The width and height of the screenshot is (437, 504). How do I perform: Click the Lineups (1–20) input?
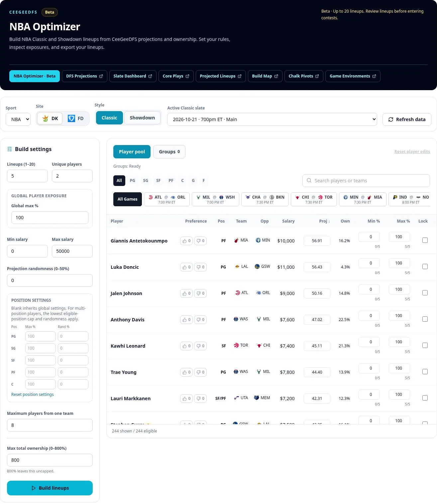[x=27, y=176]
